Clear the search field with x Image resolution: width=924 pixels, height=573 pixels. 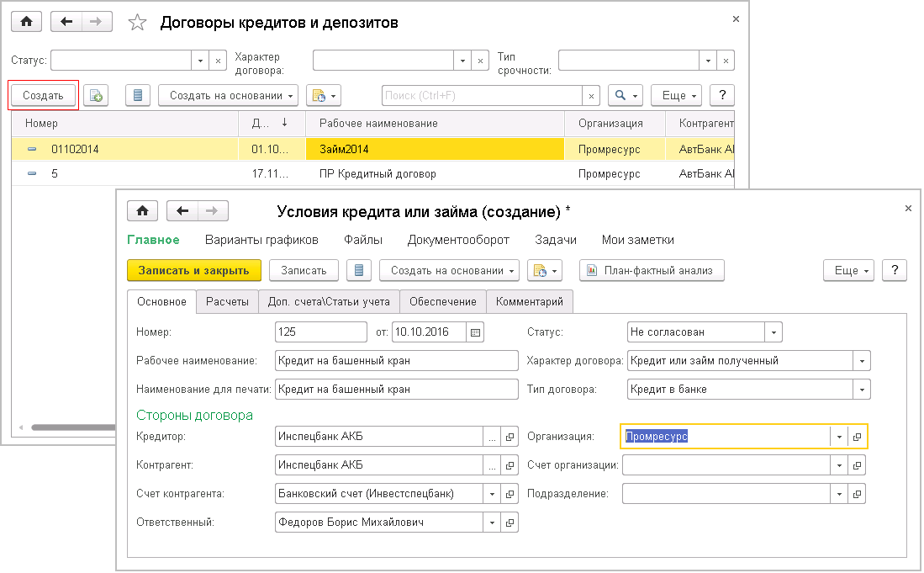click(x=591, y=96)
